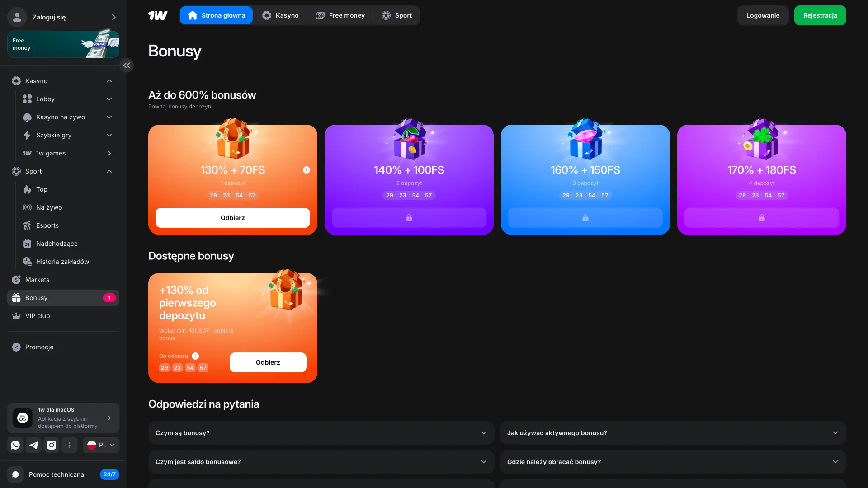Viewport: 868px width, 488px height.
Task: Click the three-dot more socials icon
Action: (70, 445)
